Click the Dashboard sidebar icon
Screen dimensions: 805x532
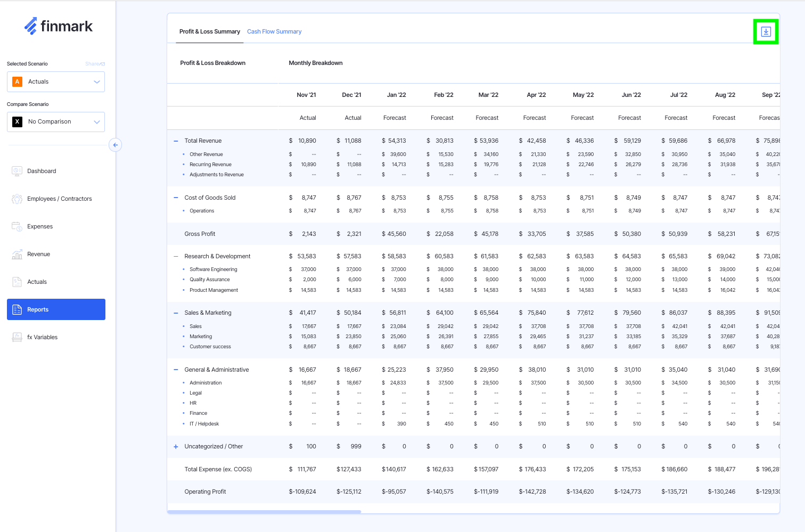17,171
